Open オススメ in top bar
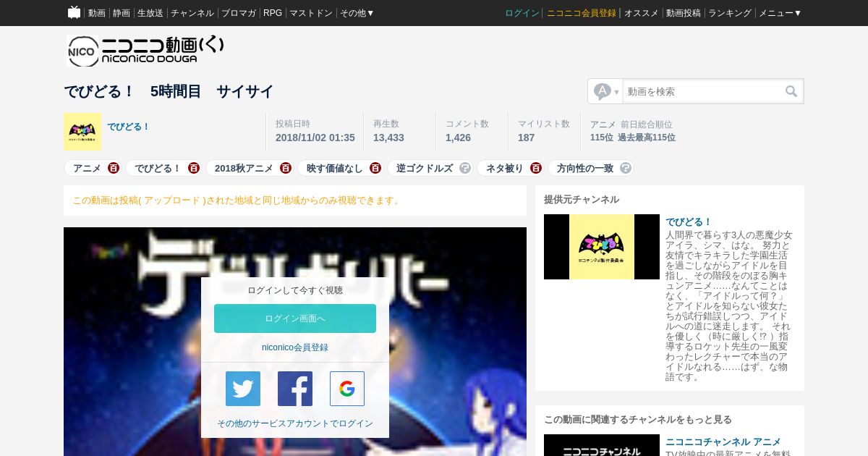Viewport: 868px width, 456px height. click(641, 13)
